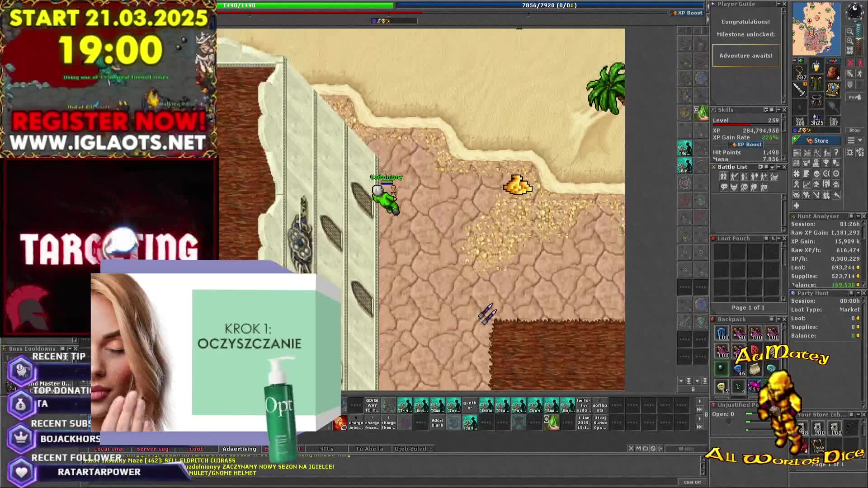The height and width of the screenshot is (488, 868).
Task: Click the amulet slot showing 237
Action: point(800,73)
